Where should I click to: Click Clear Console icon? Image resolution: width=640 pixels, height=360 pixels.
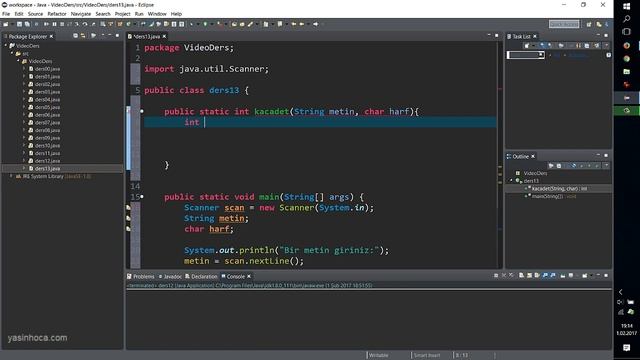pos(521,276)
